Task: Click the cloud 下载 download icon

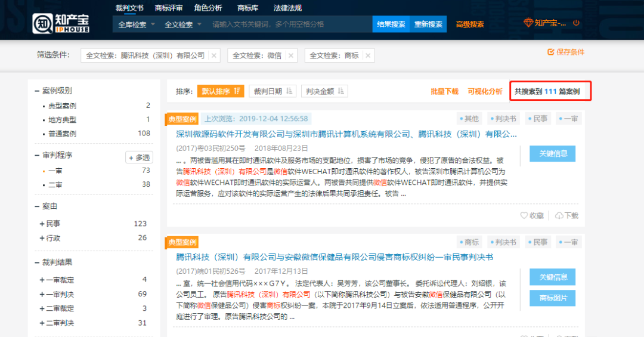Action: click(x=559, y=215)
